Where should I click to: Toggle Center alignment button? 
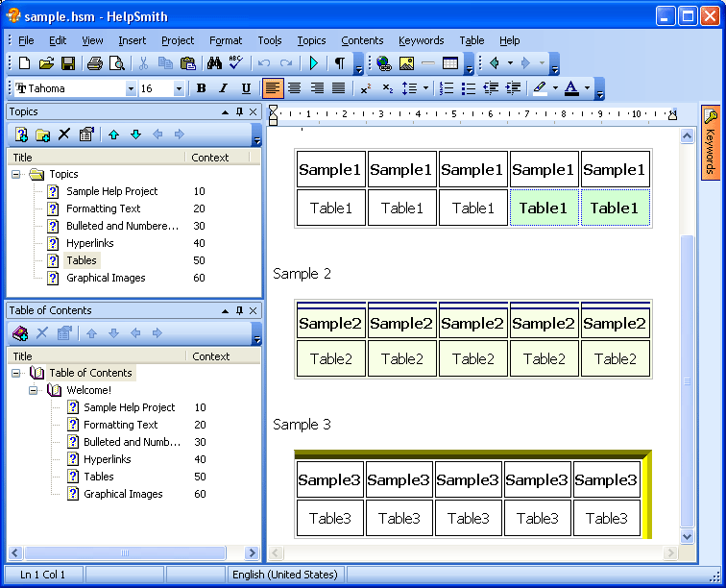pos(295,88)
